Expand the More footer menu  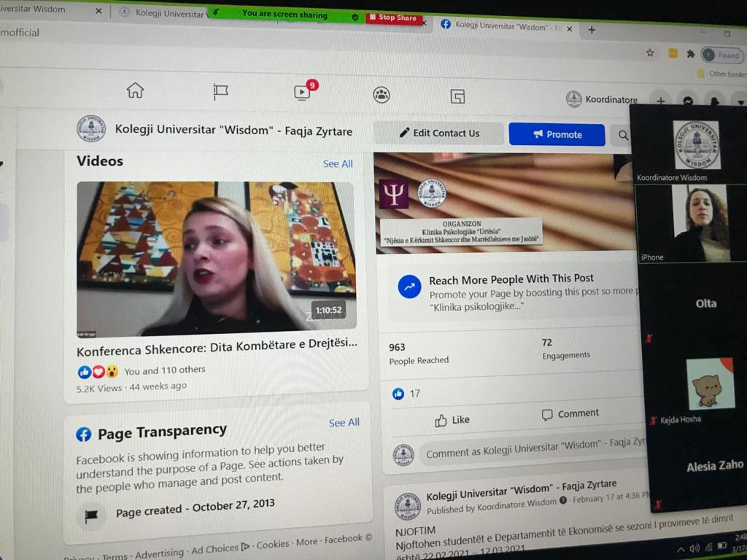[307, 542]
